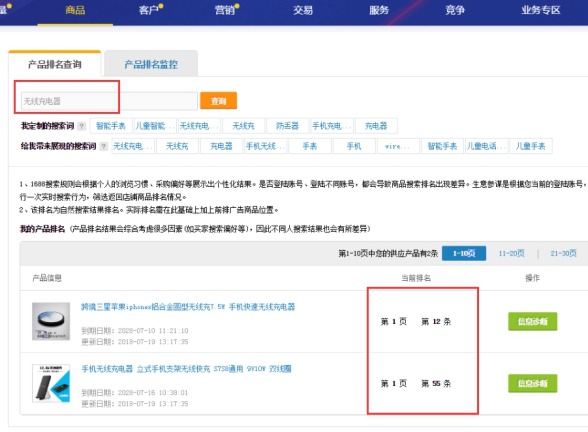The width and height of the screenshot is (588, 432).
Task: Open the wireless charger pad product thumbnail
Action: click(x=51, y=321)
